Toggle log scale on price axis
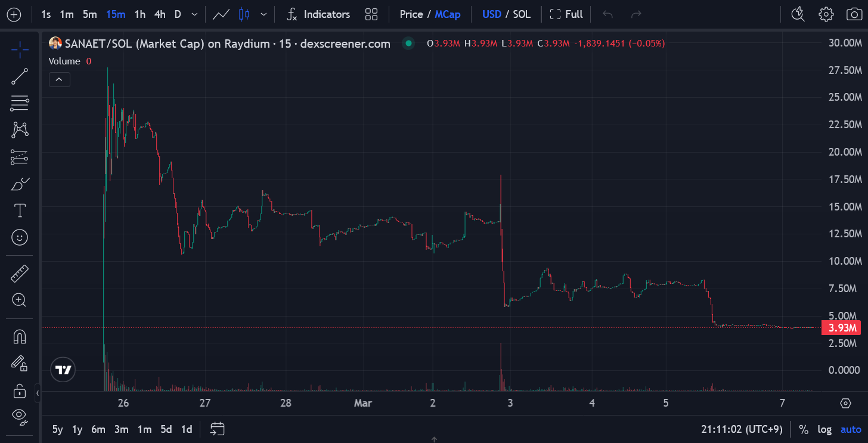 824,429
